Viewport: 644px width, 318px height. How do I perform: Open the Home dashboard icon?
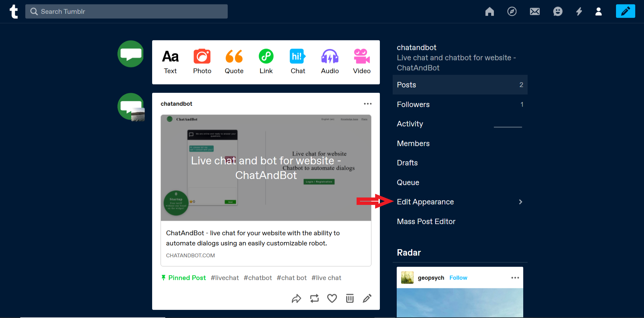tap(489, 11)
